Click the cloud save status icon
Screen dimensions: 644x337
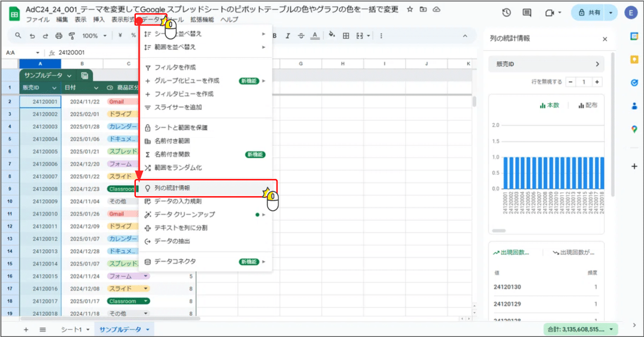(437, 10)
